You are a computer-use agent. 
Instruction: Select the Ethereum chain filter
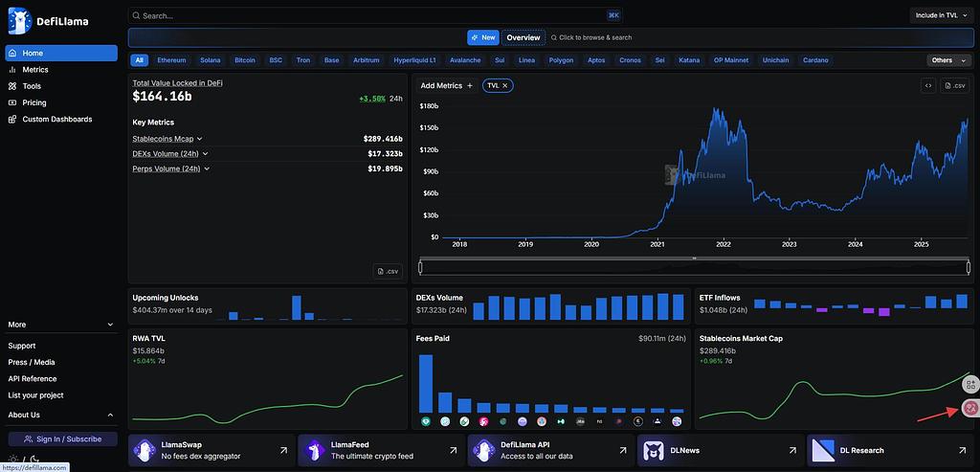(x=171, y=60)
